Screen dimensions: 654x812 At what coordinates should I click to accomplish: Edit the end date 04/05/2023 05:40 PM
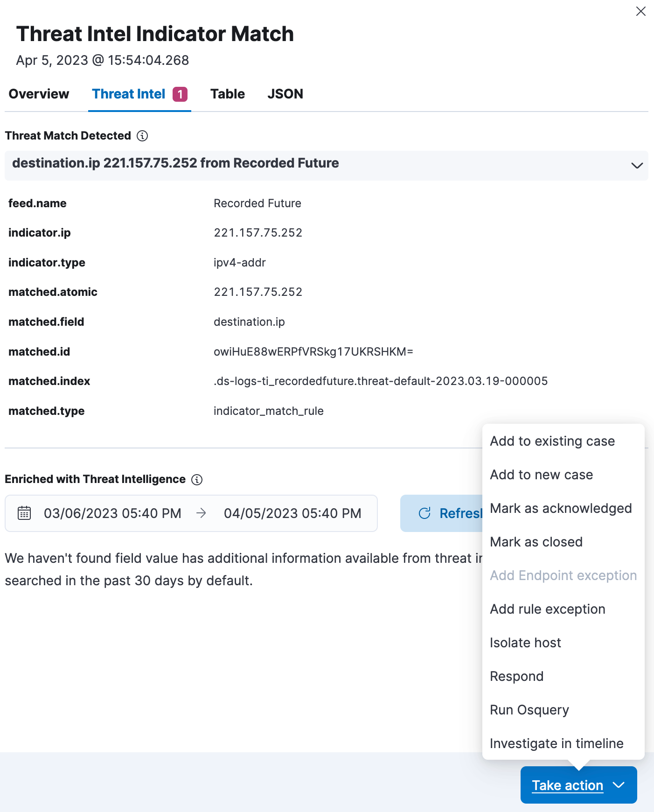(292, 513)
